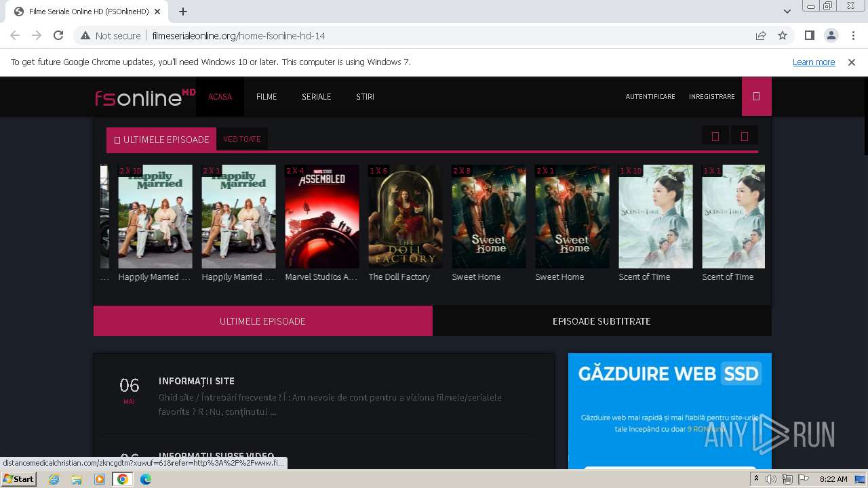Click Marvel Studios A... title text
The width and height of the screenshot is (868, 488).
click(x=321, y=277)
